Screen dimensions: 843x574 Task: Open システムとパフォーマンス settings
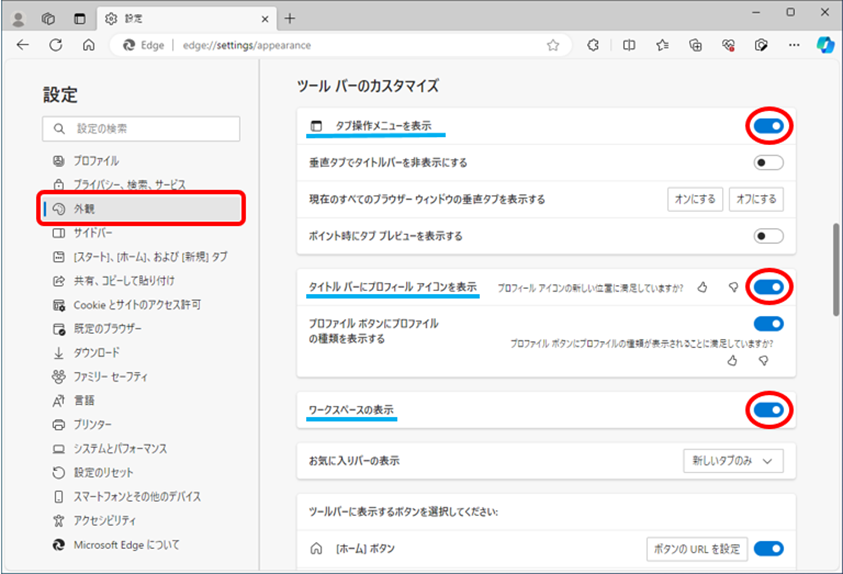pos(141,448)
